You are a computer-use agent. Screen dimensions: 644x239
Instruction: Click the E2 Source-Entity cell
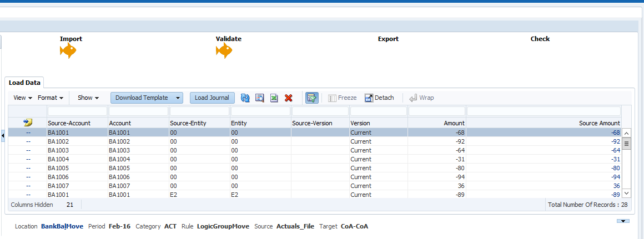pyautogui.click(x=200, y=195)
